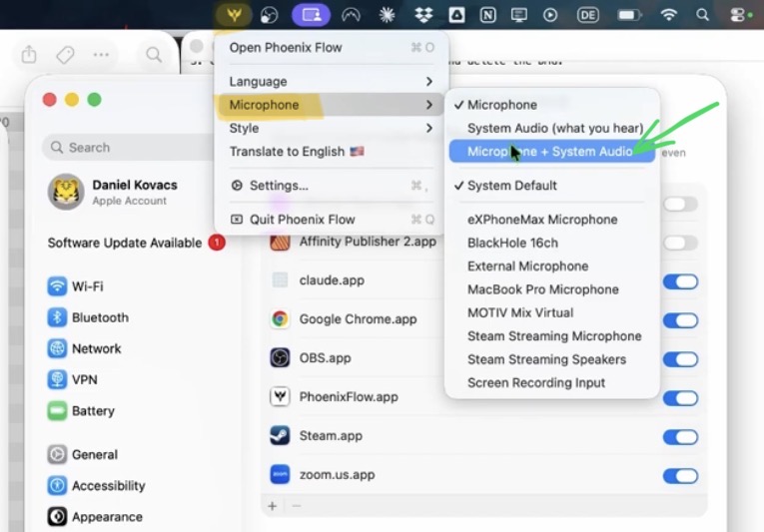Select Steam Streaming Speakers device

click(552, 360)
